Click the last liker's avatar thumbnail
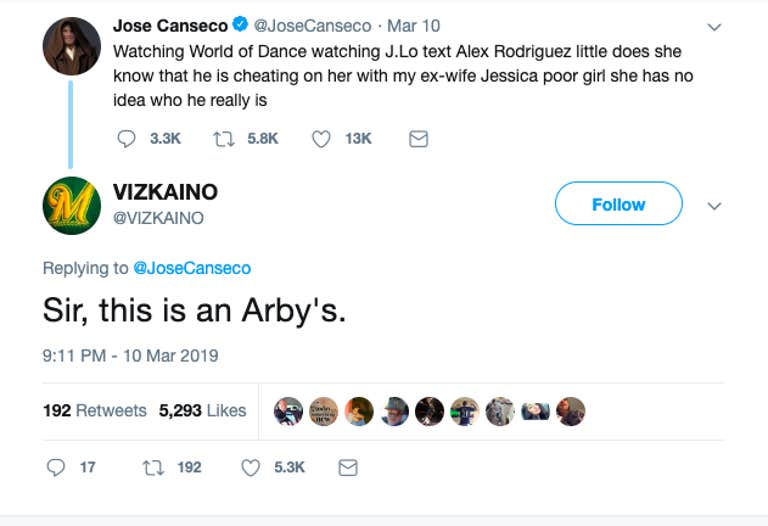768x526 pixels. (571, 411)
